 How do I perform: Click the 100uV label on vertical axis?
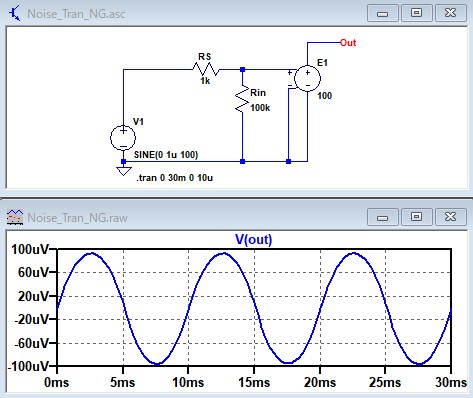click(30, 249)
